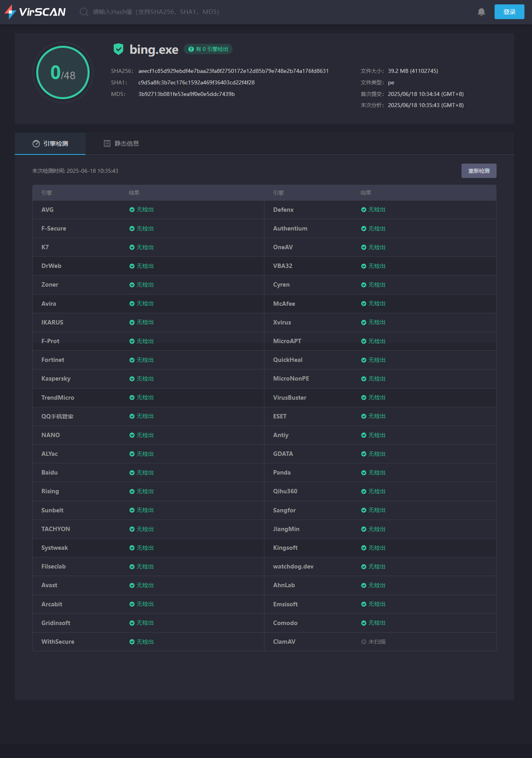
Task: Click the green check icon in Fortinet row
Action: 132,360
